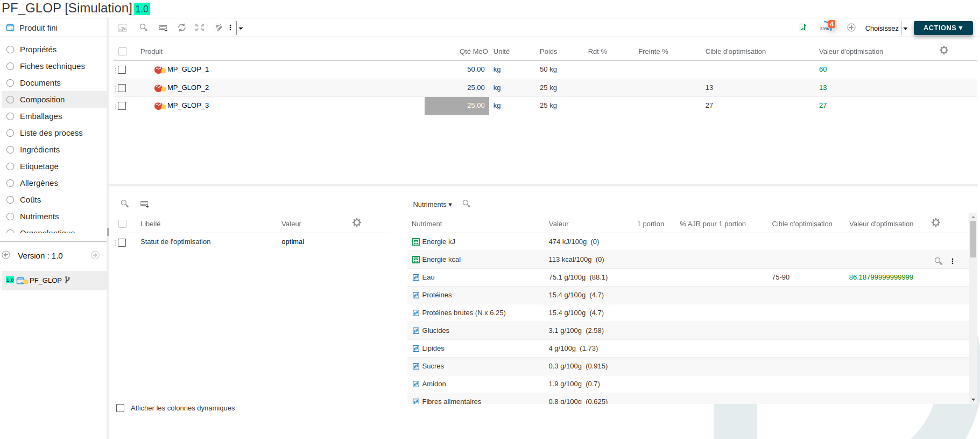This screenshot has width=980, height=439.
Task: Open the three-dot menu in composition toolbar
Action: (230, 27)
